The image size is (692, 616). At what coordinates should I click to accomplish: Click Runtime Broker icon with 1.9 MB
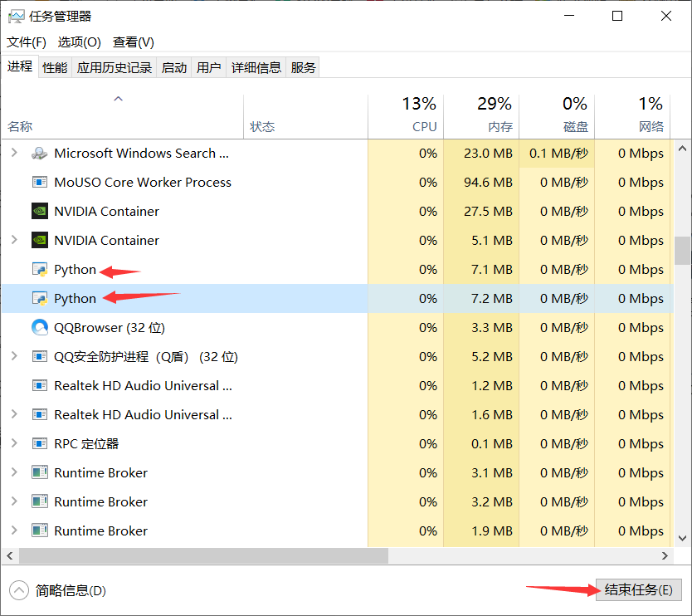(x=40, y=530)
